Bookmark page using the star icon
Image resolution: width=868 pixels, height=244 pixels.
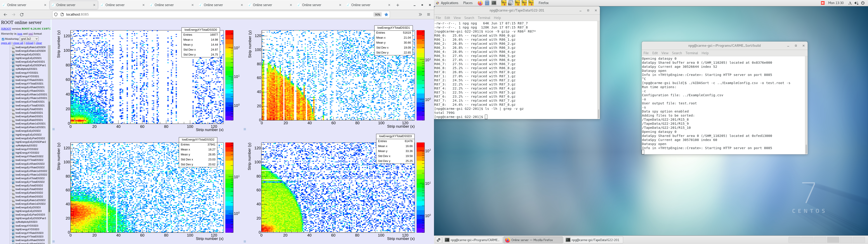pos(387,14)
